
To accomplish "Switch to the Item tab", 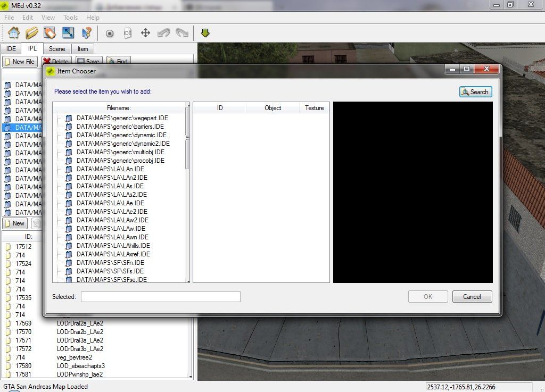I will coord(82,49).
